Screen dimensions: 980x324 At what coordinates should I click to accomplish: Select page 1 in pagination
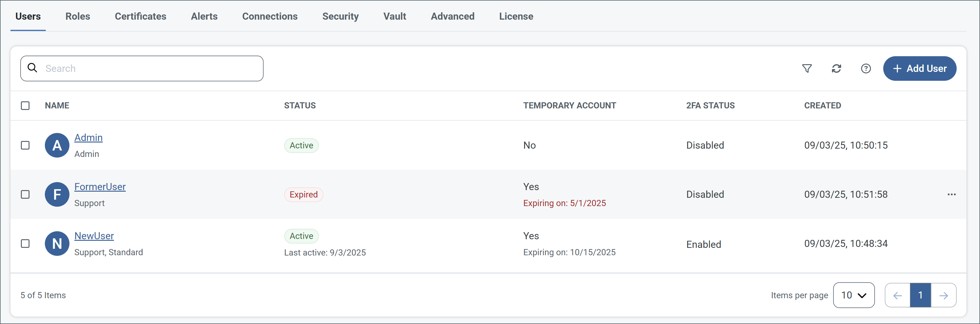pos(920,295)
